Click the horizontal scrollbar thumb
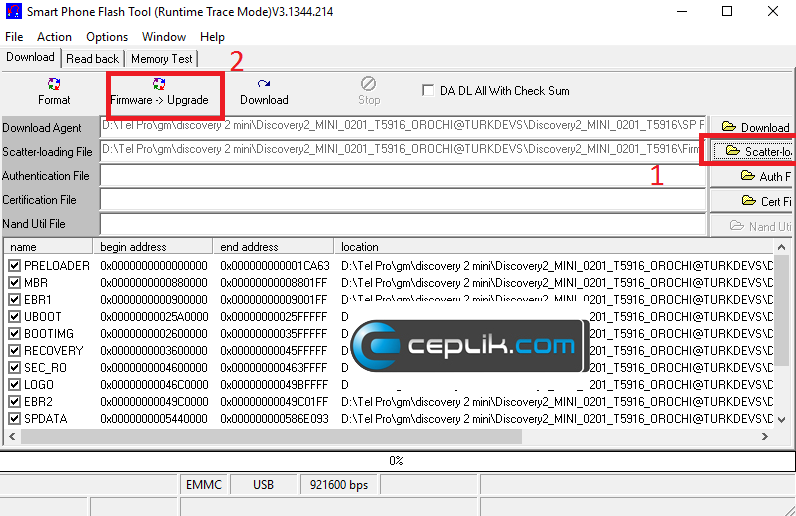 271,436
